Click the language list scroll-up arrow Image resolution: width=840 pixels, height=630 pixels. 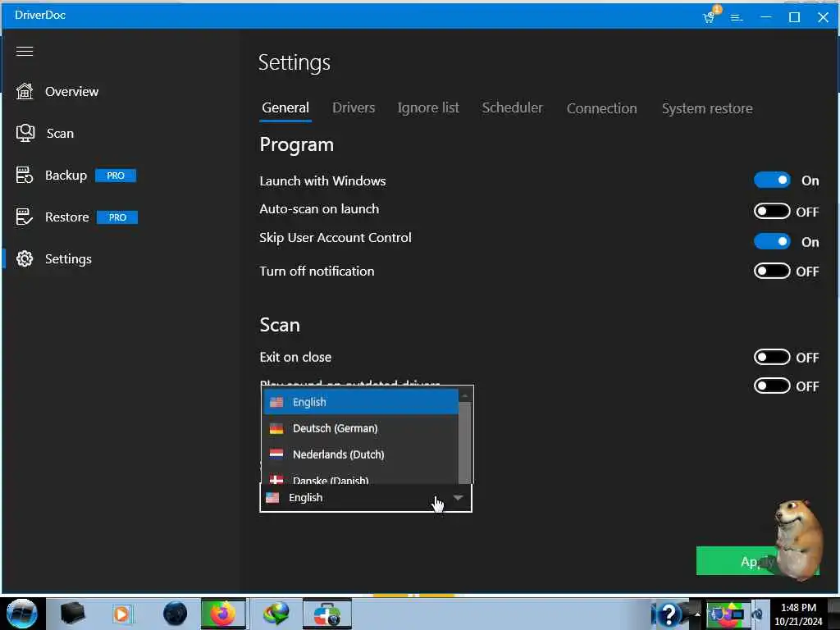tap(465, 395)
